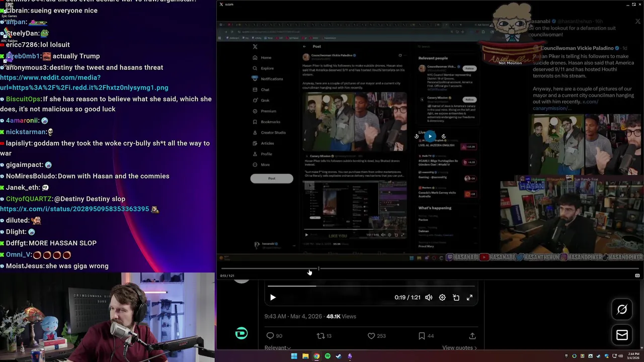Select Bookmarks in the X sidebar in the video
This screenshot has height=362, width=644.
tap(267, 122)
